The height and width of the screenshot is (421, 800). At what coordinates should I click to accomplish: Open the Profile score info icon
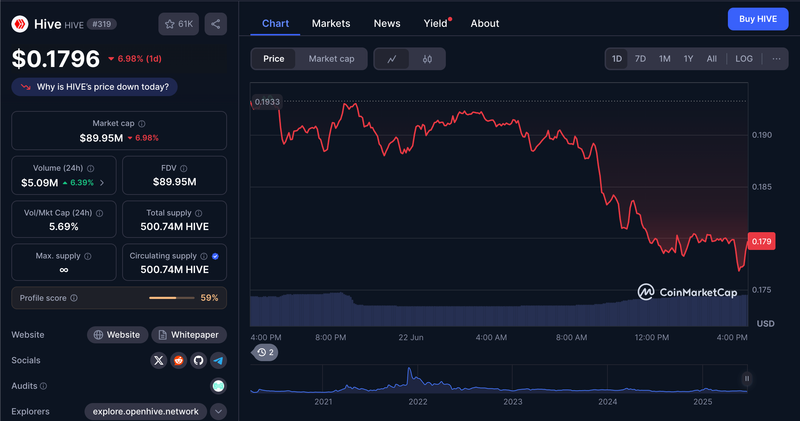tap(74, 298)
